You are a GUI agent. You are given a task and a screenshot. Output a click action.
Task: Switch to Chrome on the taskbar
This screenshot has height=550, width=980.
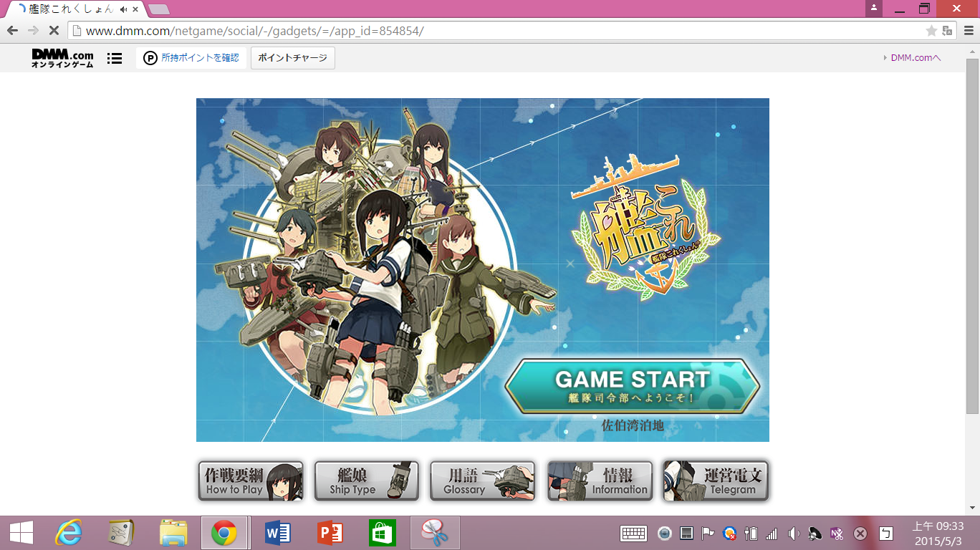coord(224,533)
